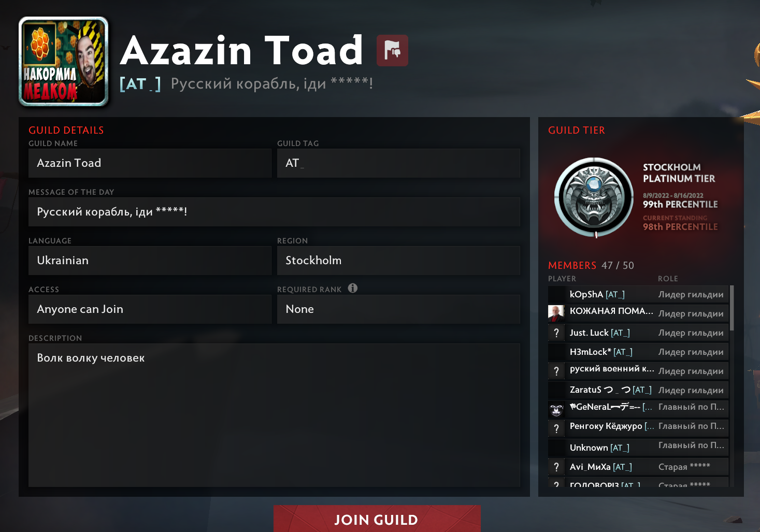Click КОЖАНАЯ ПОМА avatar picture

pos(556,313)
